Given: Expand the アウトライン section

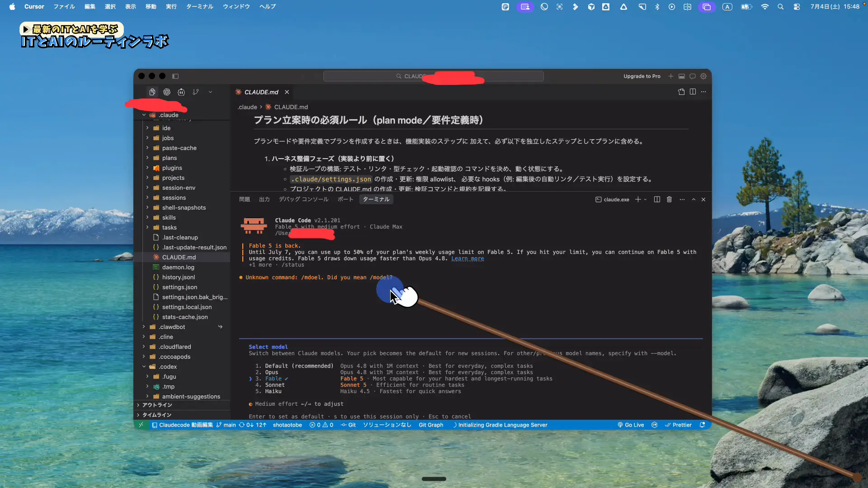Looking at the screenshot, I should (x=157, y=405).
